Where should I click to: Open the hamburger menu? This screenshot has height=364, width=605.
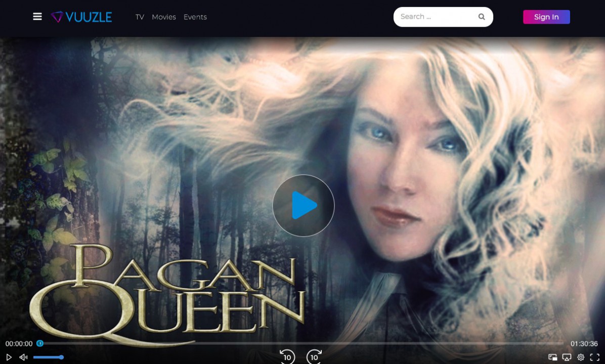(37, 17)
